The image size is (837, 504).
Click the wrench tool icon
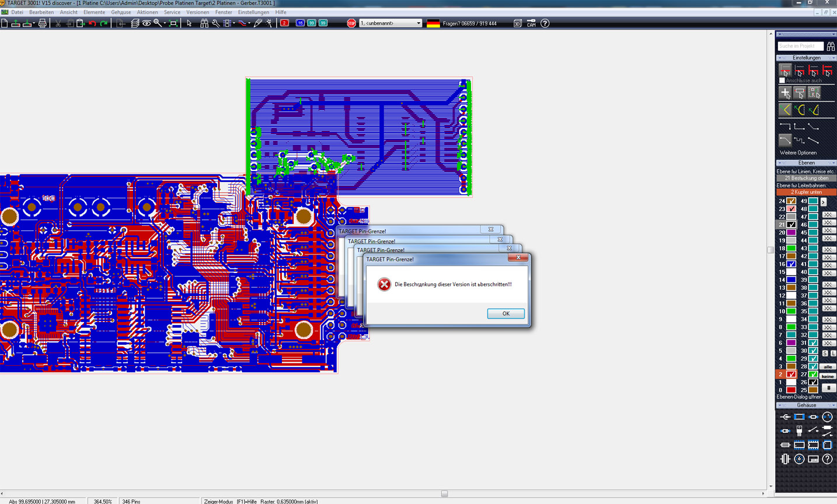(216, 23)
